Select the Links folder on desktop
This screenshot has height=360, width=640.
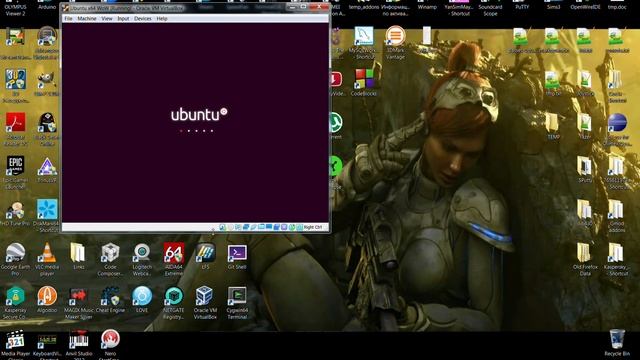coord(78,253)
